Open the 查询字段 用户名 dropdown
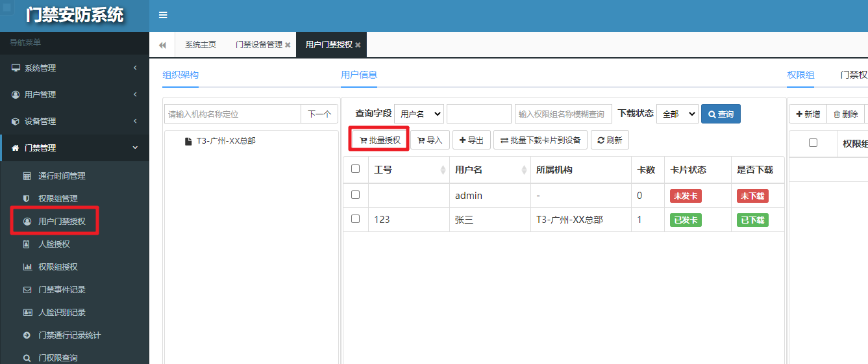Screen dimensions: 868x364 point(419,114)
